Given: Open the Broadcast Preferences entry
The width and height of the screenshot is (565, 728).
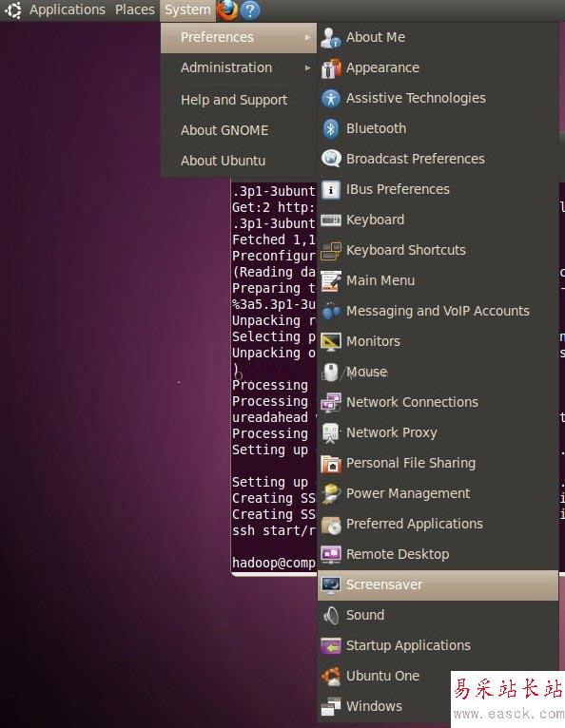Looking at the screenshot, I should (438, 159).
